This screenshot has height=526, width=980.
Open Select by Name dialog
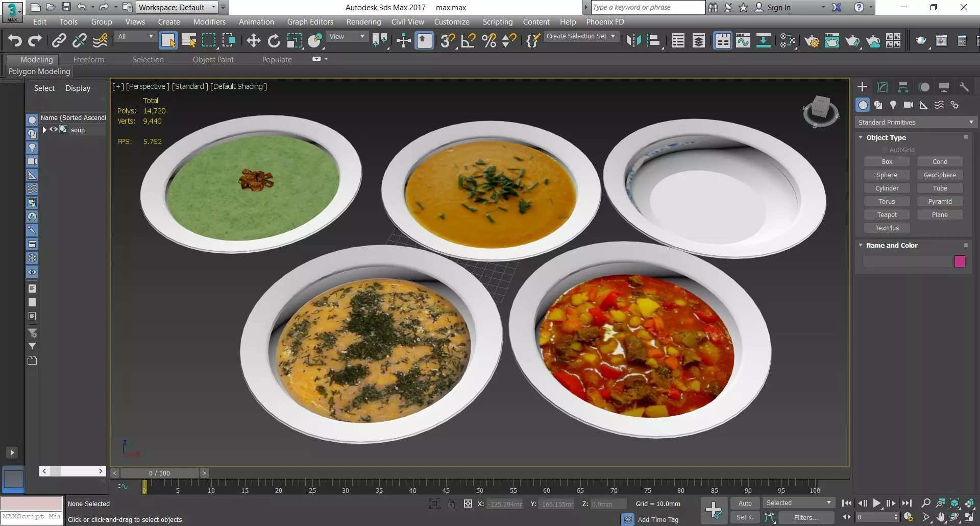(x=189, y=41)
